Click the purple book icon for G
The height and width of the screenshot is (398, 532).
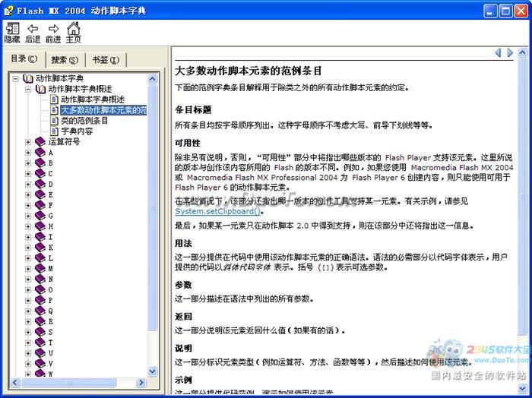[40, 216]
